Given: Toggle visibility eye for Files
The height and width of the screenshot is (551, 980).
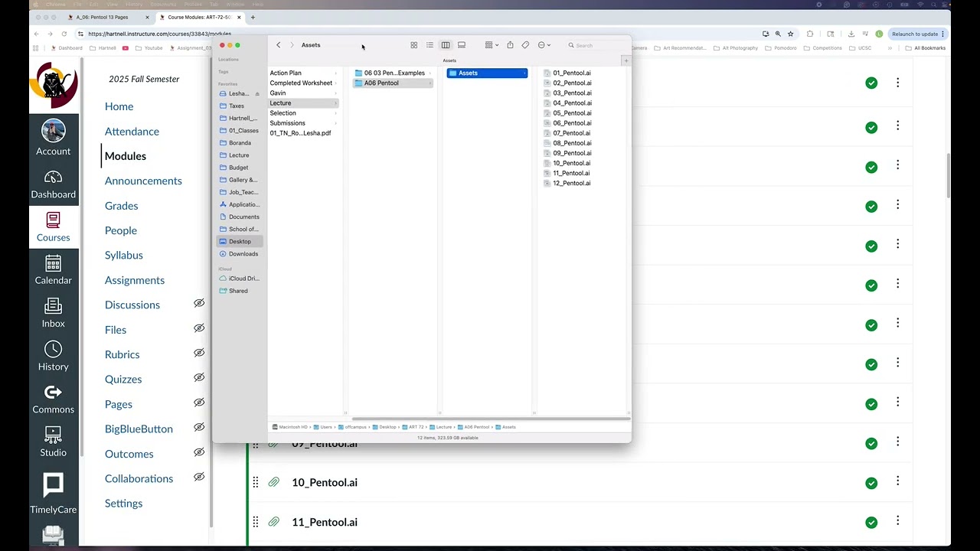Looking at the screenshot, I should (199, 328).
